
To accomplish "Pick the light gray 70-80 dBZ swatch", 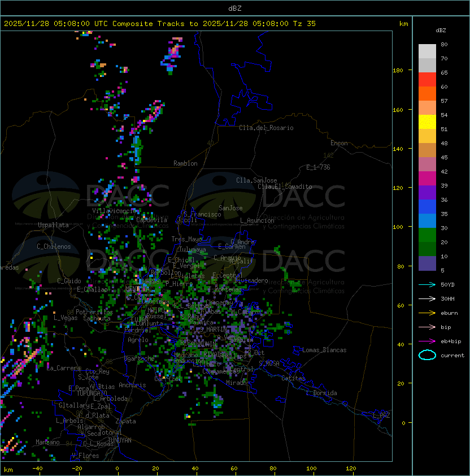I will coord(427,51).
